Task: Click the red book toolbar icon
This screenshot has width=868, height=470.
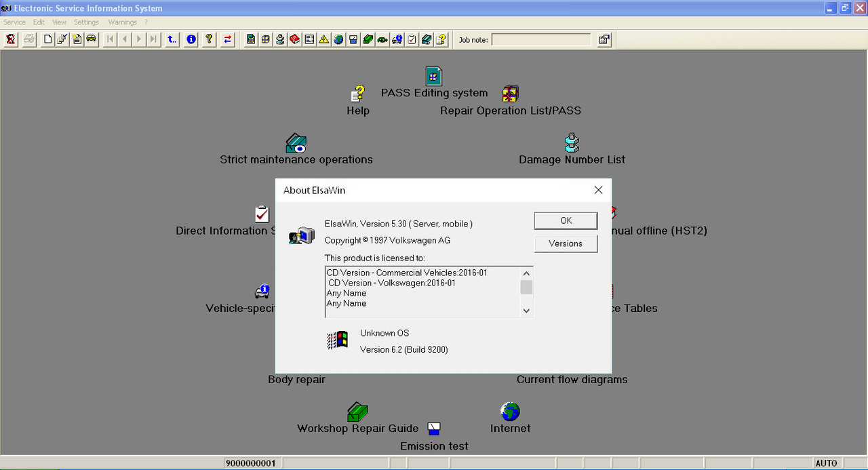Action: click(294, 39)
